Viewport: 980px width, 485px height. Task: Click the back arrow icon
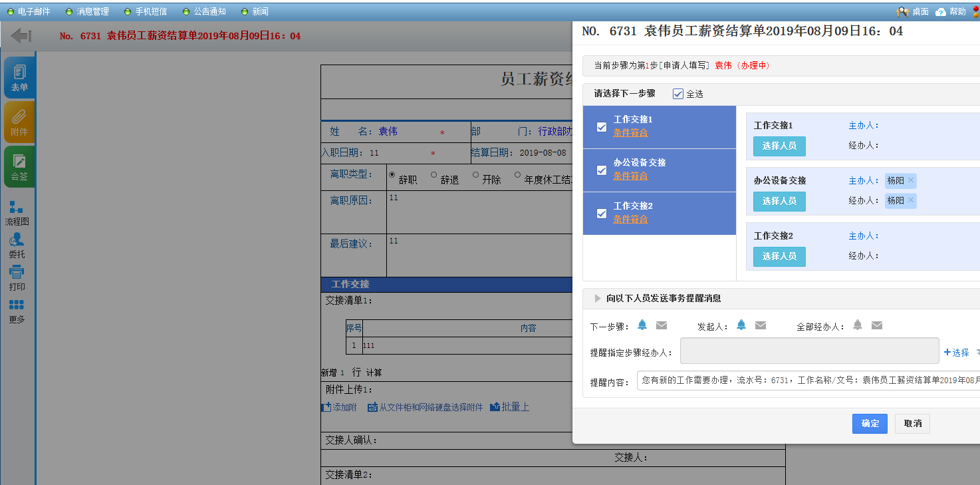tap(21, 36)
